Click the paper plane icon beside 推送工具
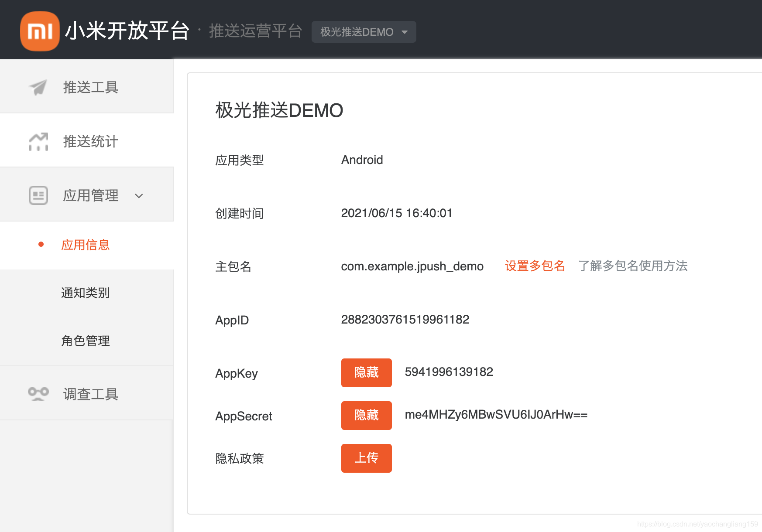 38,87
